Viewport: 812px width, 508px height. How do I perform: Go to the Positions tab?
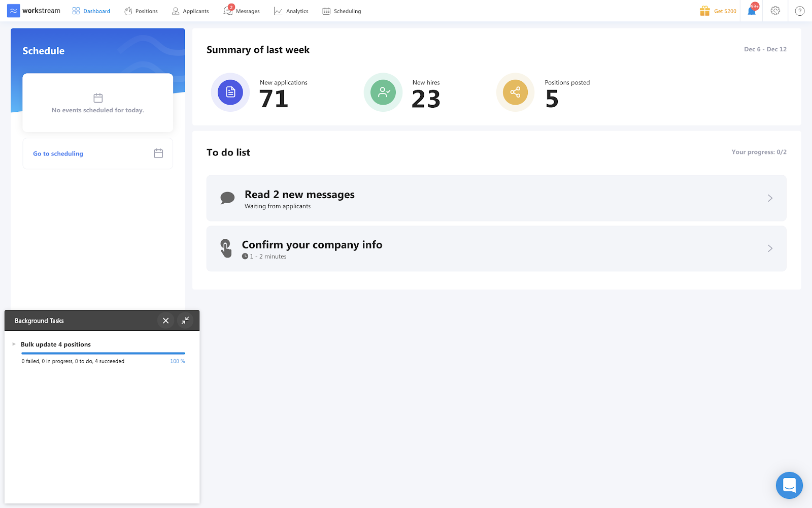pyautogui.click(x=141, y=11)
